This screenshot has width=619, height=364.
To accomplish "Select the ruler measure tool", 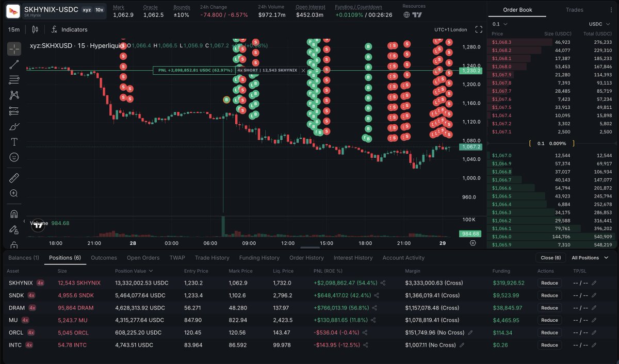I will 14,178.
